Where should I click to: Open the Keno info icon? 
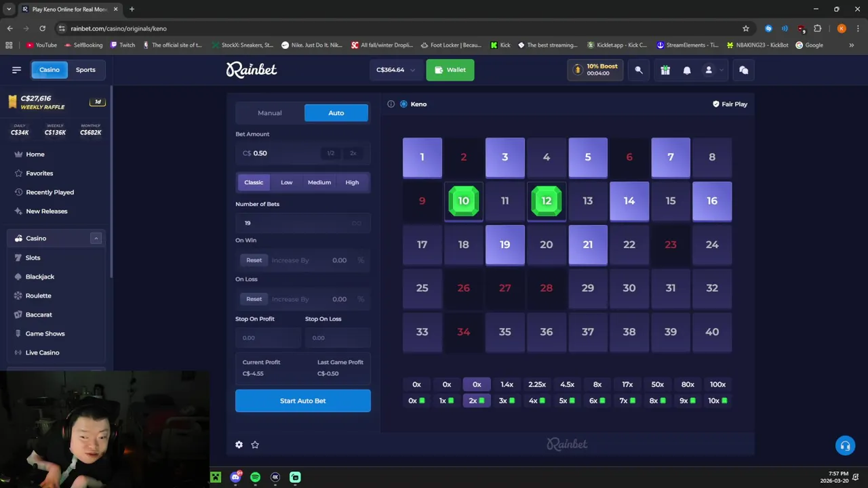[391, 104]
